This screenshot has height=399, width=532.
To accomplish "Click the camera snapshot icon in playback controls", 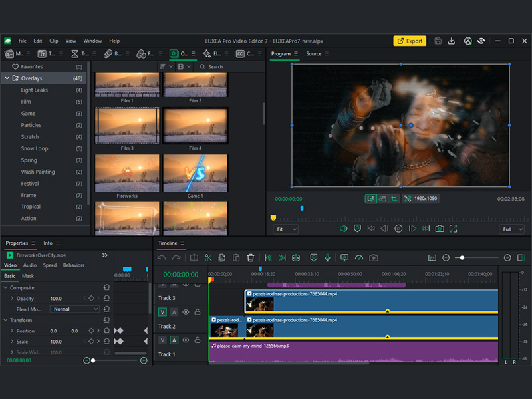I will point(439,229).
